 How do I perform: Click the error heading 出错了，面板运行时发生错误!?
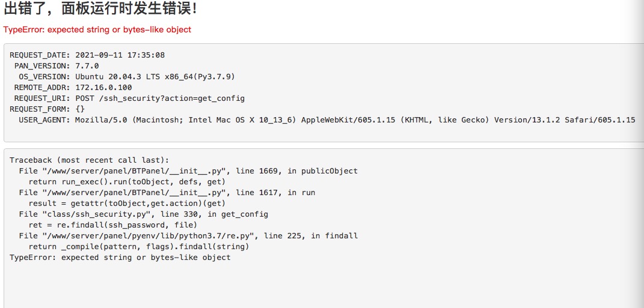click(100, 8)
